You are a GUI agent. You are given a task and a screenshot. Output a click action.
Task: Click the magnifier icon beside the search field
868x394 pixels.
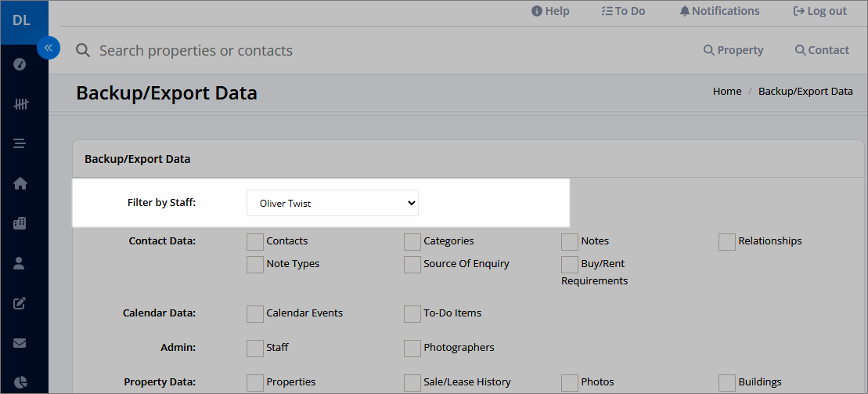pos(83,50)
